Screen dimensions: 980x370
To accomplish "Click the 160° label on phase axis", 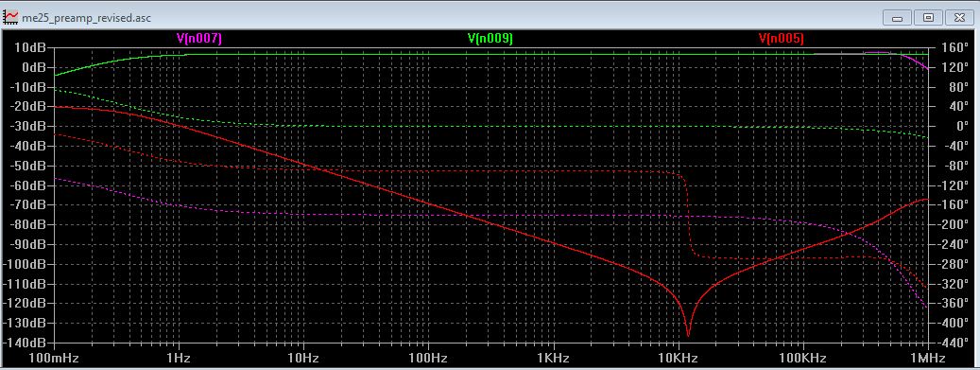I will [948, 47].
